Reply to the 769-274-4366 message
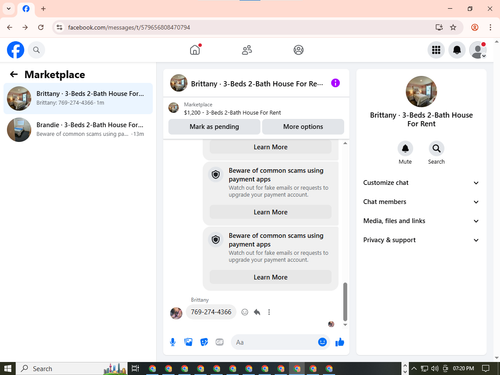500x375 pixels. [257, 312]
